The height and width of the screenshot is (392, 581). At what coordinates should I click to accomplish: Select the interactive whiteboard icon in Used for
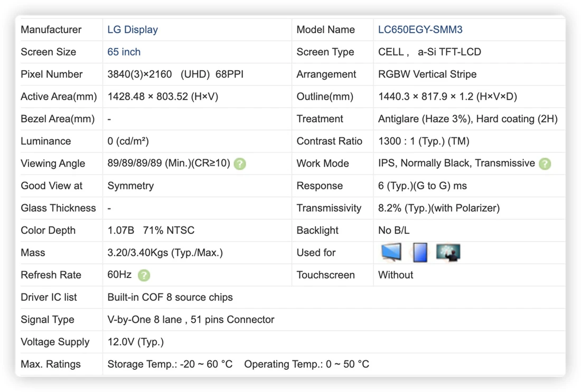pos(448,252)
